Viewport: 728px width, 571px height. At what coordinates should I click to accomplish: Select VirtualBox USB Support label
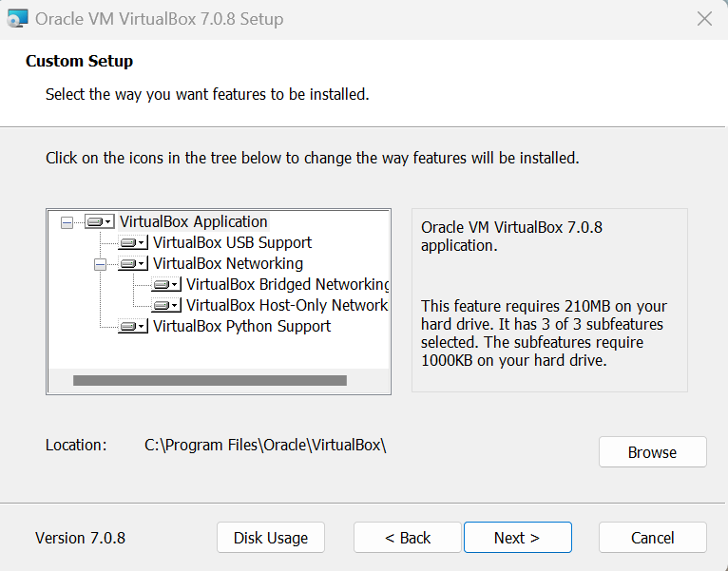pos(232,243)
